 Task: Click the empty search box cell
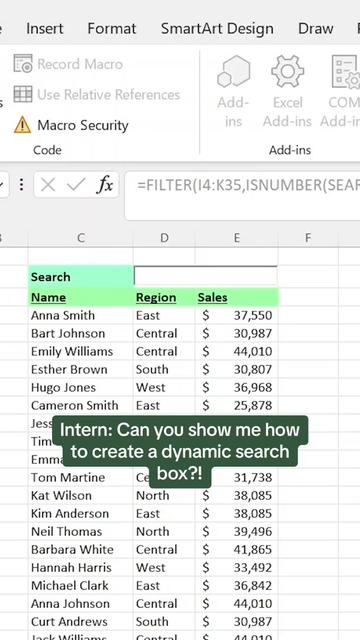206,277
